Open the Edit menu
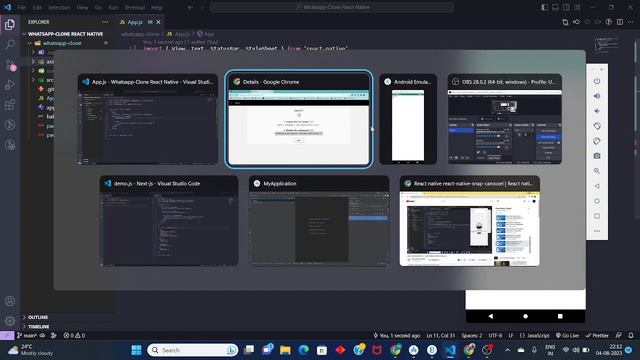 pyautogui.click(x=37, y=7)
